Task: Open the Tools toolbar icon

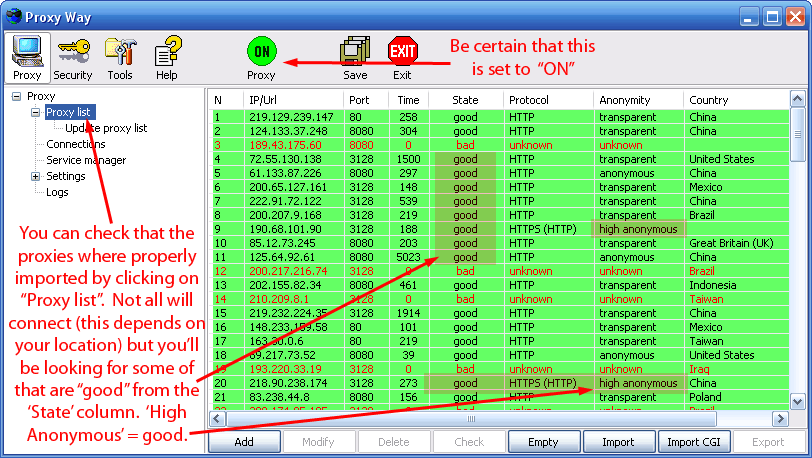Action: tap(120, 56)
